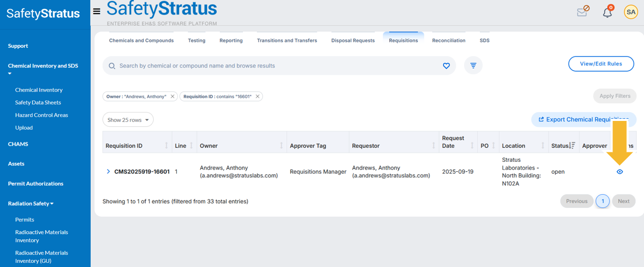Open Radioactive Materials Inventory (GU)

tap(40, 257)
